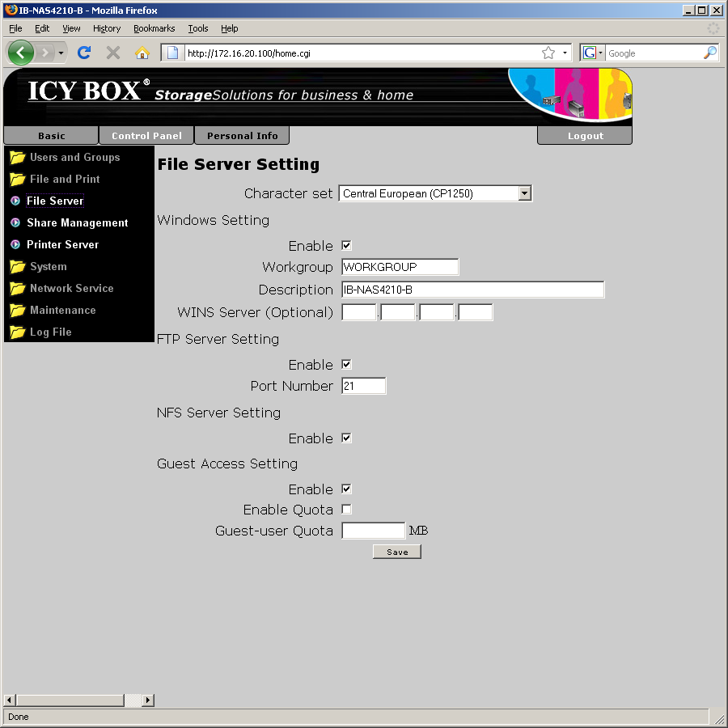Open the File menu

pyautogui.click(x=15, y=28)
